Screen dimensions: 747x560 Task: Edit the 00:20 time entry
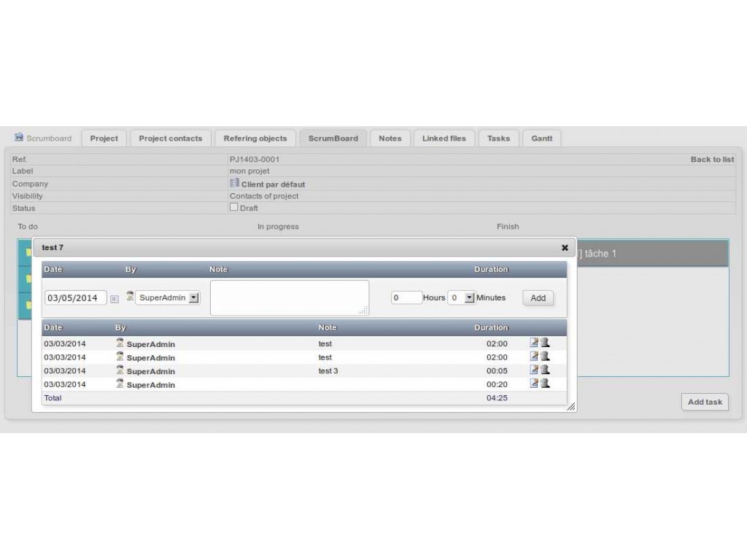534,383
